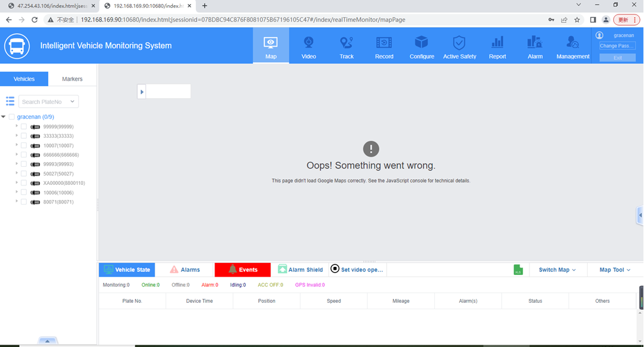Select the Vehicle State tab
The width and height of the screenshot is (644, 347).
coord(127,270)
